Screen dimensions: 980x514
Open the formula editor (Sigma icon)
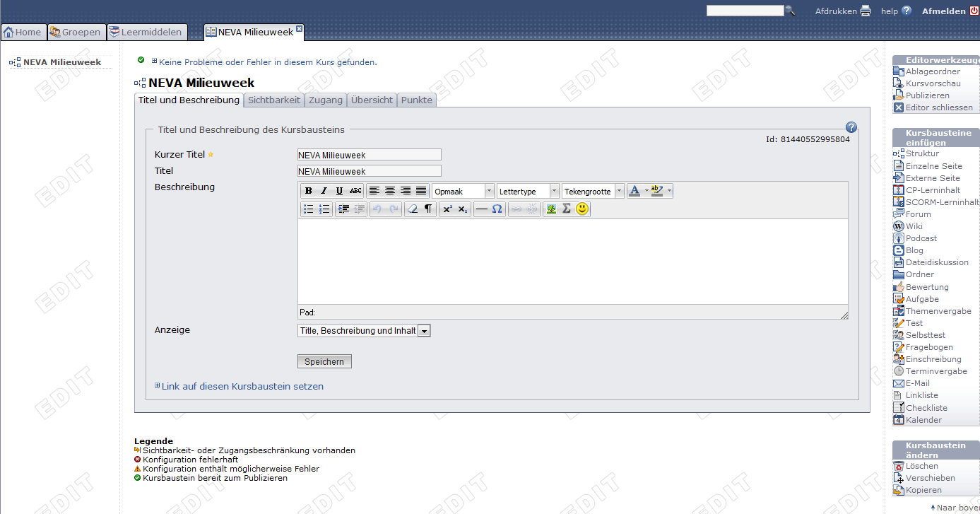566,209
